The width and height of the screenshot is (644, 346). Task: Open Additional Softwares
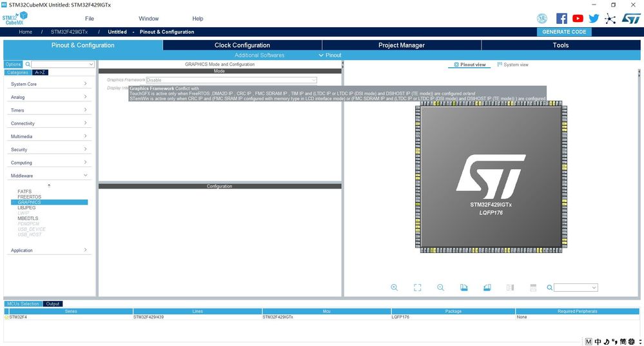pos(259,55)
